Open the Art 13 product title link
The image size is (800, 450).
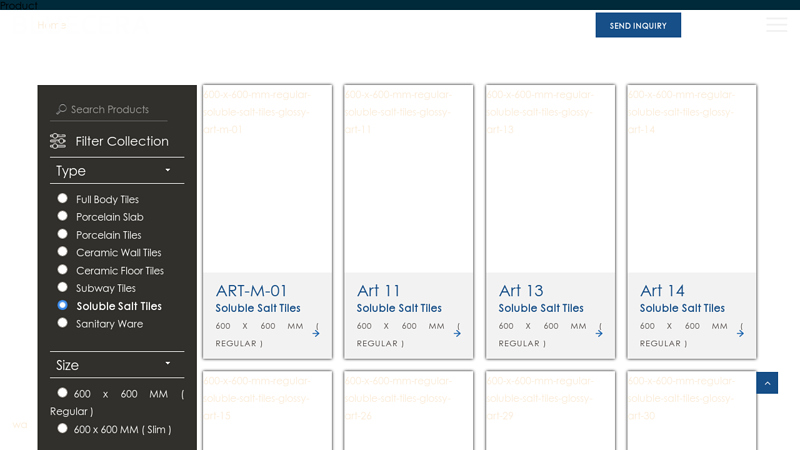pos(521,291)
